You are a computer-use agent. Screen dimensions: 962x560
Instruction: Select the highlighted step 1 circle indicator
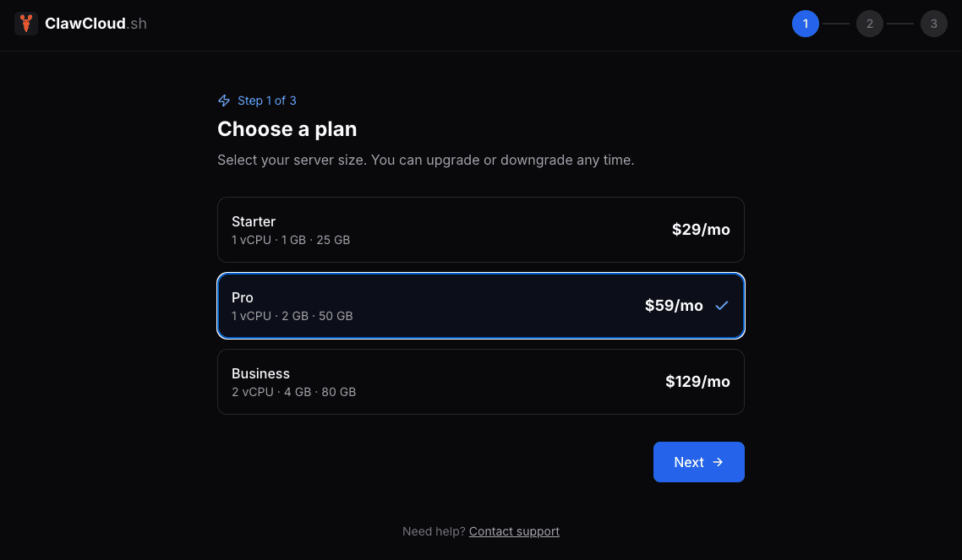(806, 24)
